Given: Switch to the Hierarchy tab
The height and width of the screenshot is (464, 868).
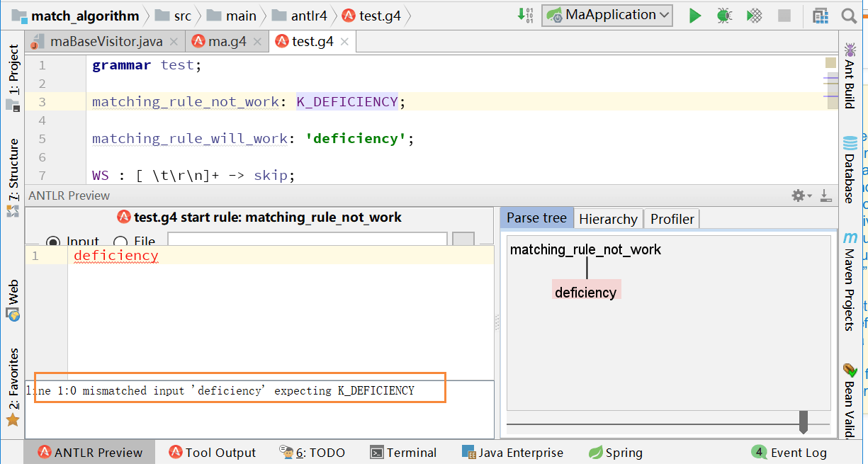Looking at the screenshot, I should tap(608, 219).
